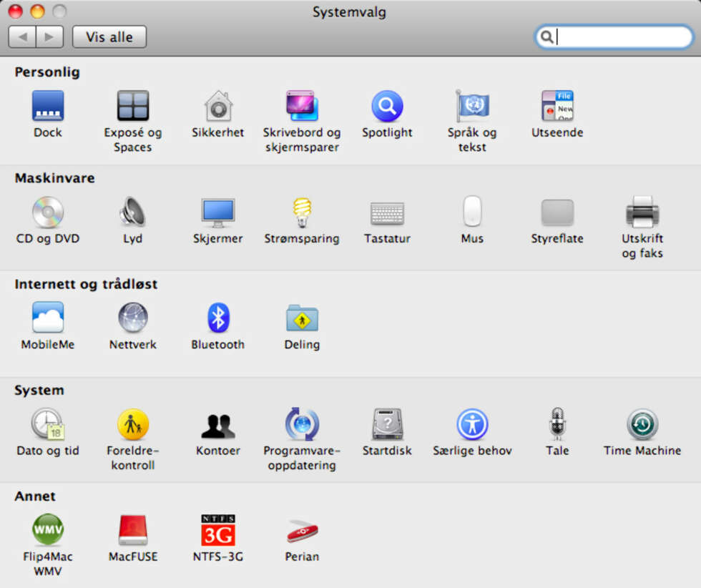The image size is (701, 588).
Task: Open Perian preference pane
Action: (302, 530)
